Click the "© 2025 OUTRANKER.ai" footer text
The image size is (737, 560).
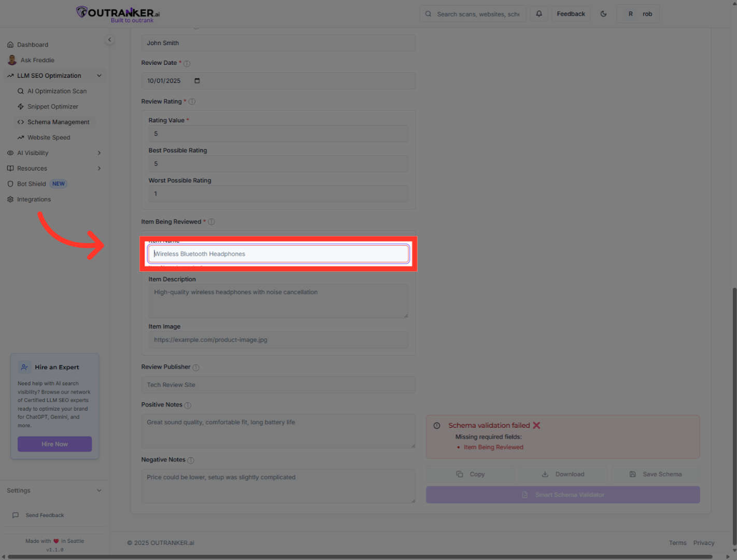click(161, 543)
